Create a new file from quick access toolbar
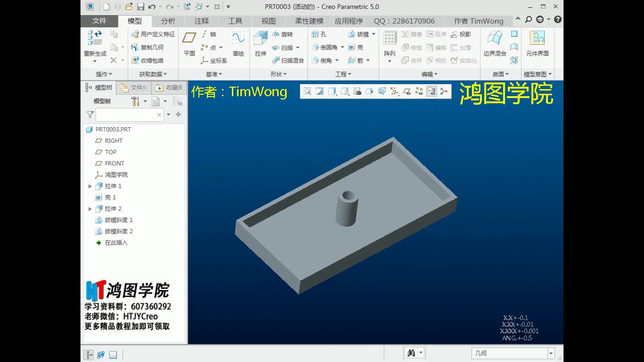 (106, 7)
